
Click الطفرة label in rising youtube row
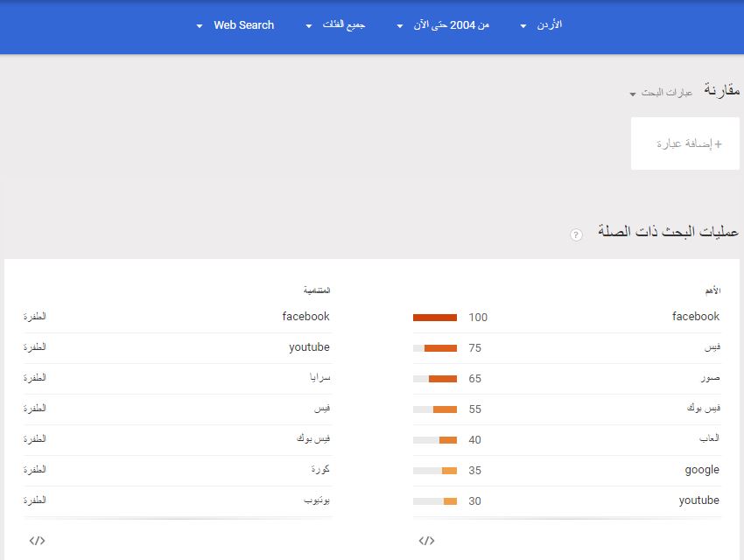click(x=35, y=347)
